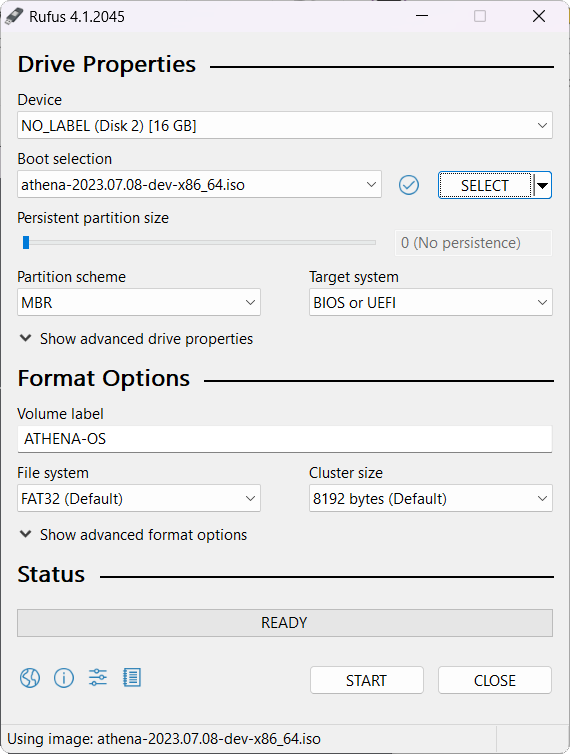
Task: Expand Show advanced format options
Action: pos(133,535)
